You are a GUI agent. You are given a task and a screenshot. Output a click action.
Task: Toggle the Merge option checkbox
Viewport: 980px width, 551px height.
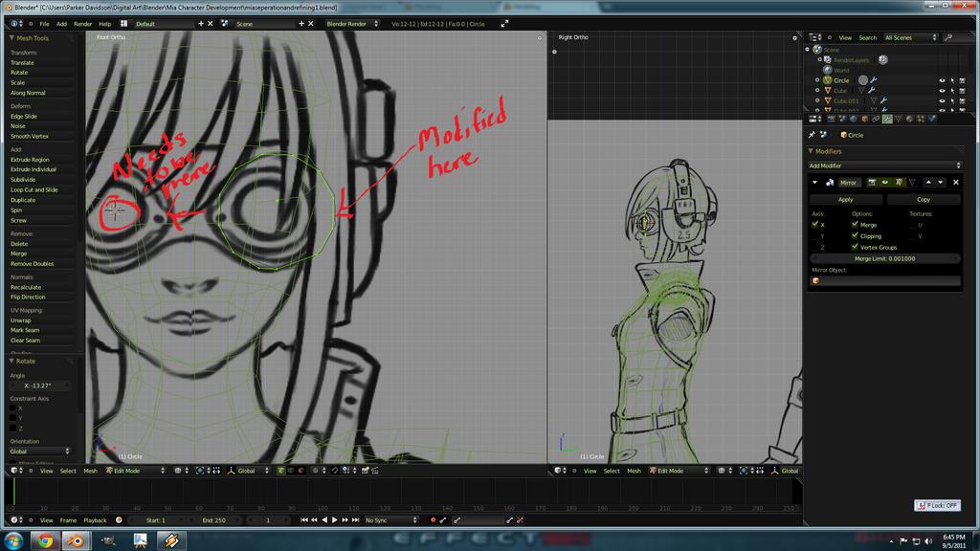click(x=855, y=224)
